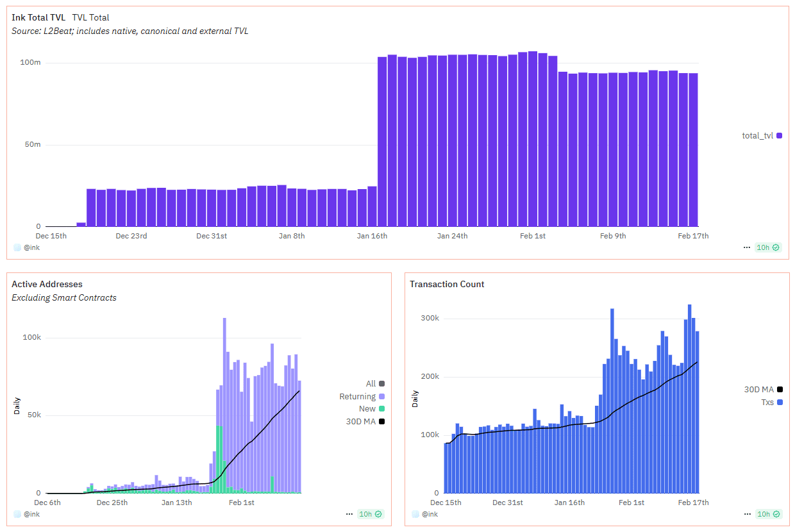Toggle 30D MA line in Transaction Count legend
This screenshot has width=795, height=532.
763,390
